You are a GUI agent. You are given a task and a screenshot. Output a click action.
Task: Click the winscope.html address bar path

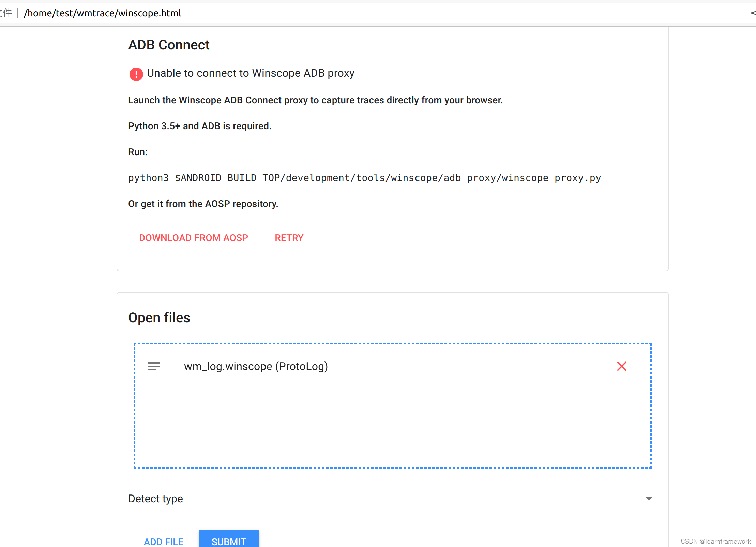tap(102, 13)
